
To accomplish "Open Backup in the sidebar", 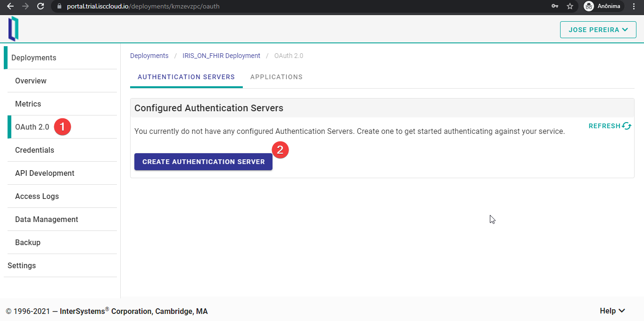I will pos(62,242).
